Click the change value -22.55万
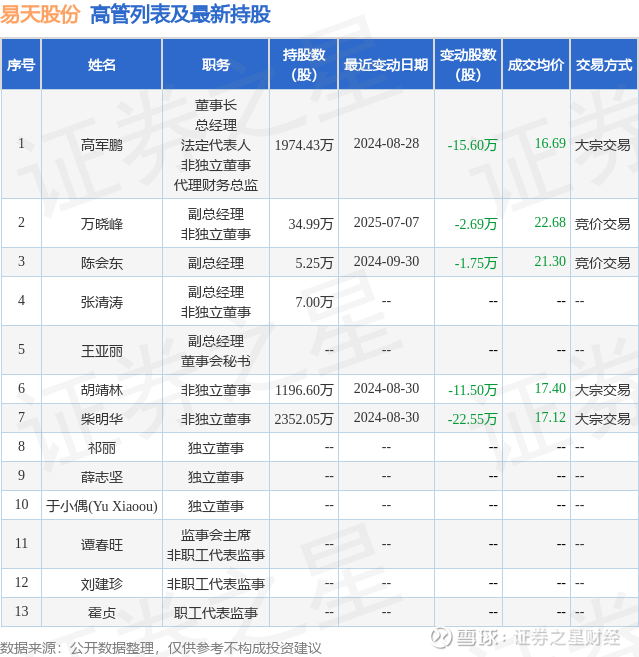This screenshot has height=657, width=639. coord(472,419)
